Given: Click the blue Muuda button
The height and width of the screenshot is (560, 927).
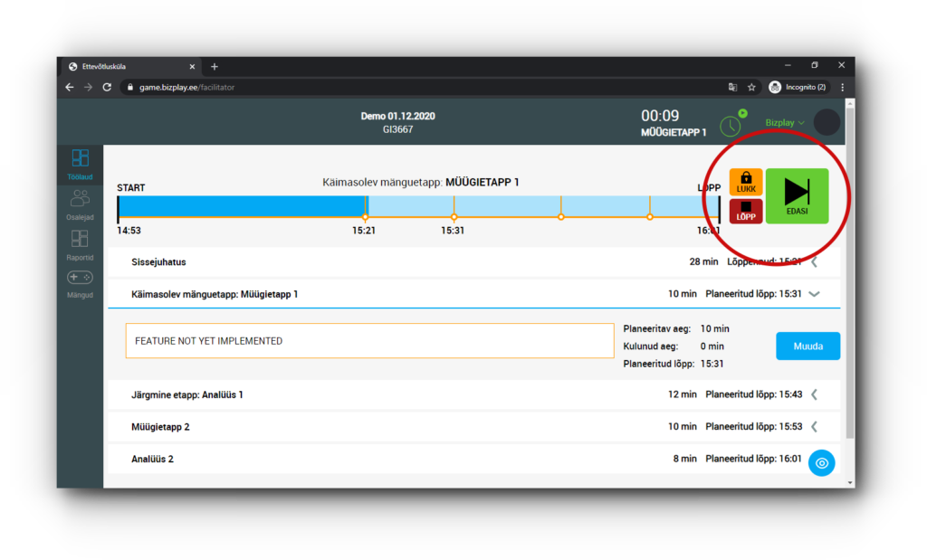Looking at the screenshot, I should tap(808, 346).
